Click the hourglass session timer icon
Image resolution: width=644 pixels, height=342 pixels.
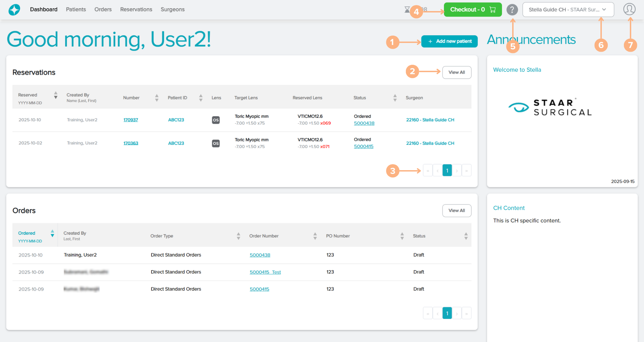click(407, 9)
